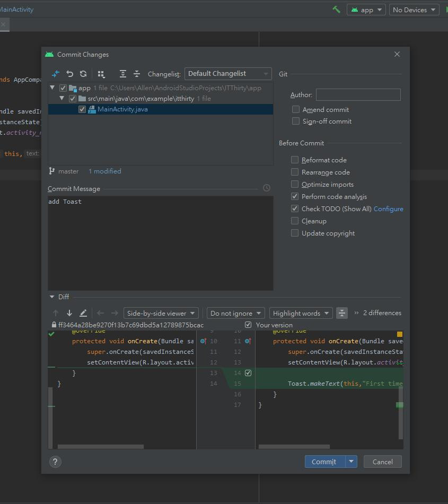The height and width of the screenshot is (504, 448).
Task: Click the Expand All tree icon
Action: coord(123,74)
